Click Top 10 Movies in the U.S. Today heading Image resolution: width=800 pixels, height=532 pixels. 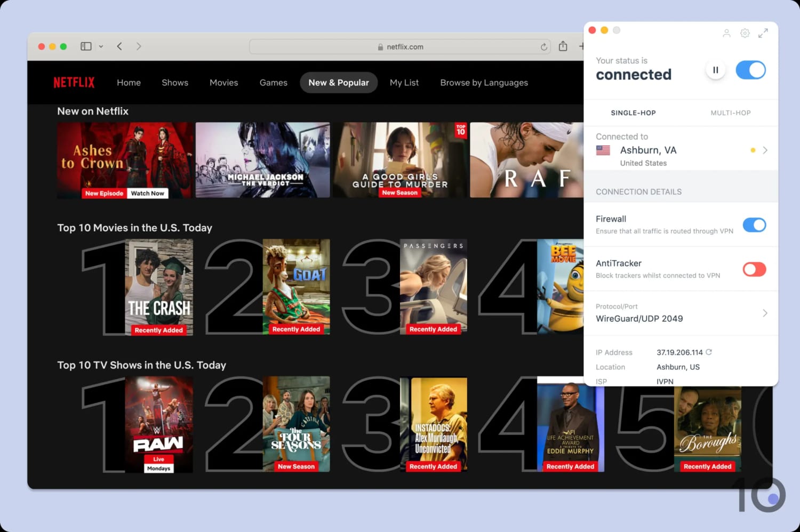pos(135,228)
